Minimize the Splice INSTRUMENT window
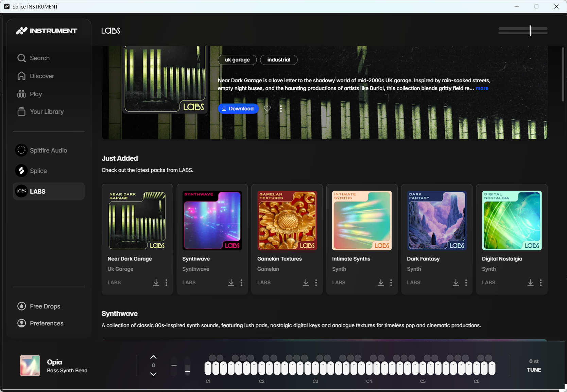Screen dimensions: 567x392 [x=517, y=6]
